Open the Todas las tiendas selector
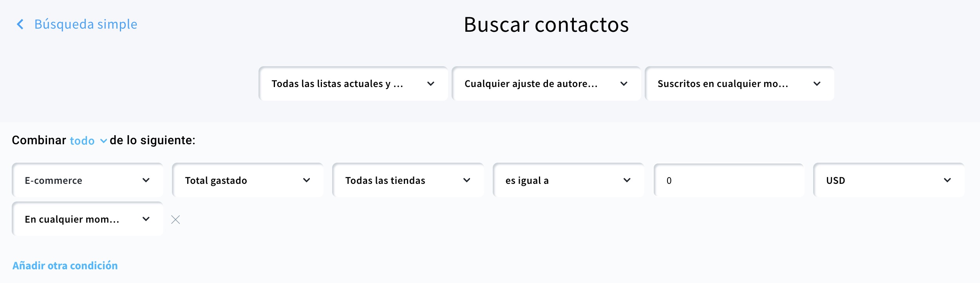980x283 pixels. (408, 180)
